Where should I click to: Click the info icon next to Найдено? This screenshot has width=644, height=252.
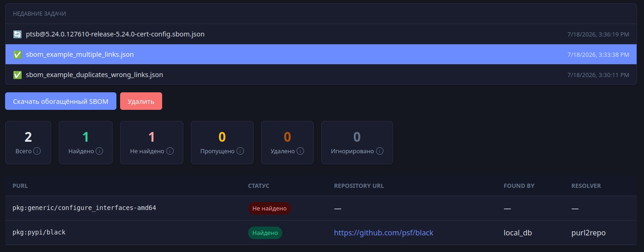(99, 151)
